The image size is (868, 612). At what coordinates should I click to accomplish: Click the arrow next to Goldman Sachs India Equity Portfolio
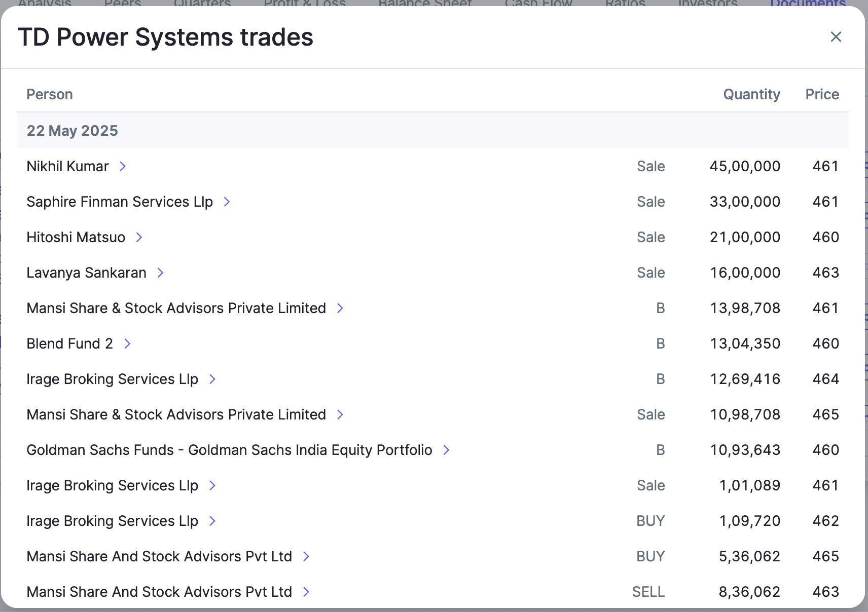[447, 450]
